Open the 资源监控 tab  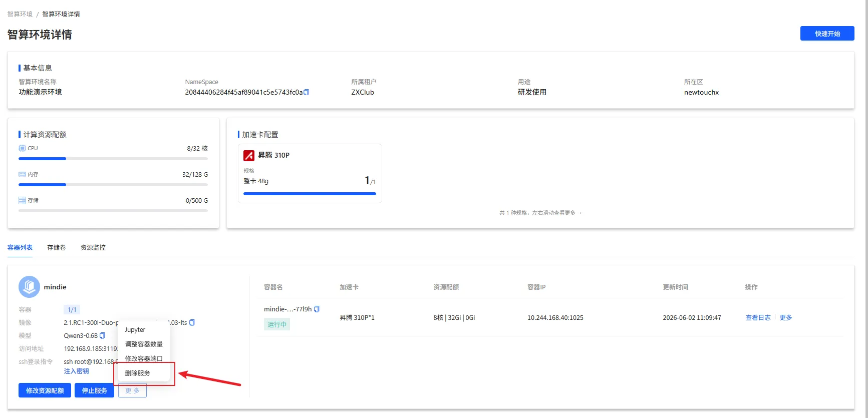(x=93, y=248)
